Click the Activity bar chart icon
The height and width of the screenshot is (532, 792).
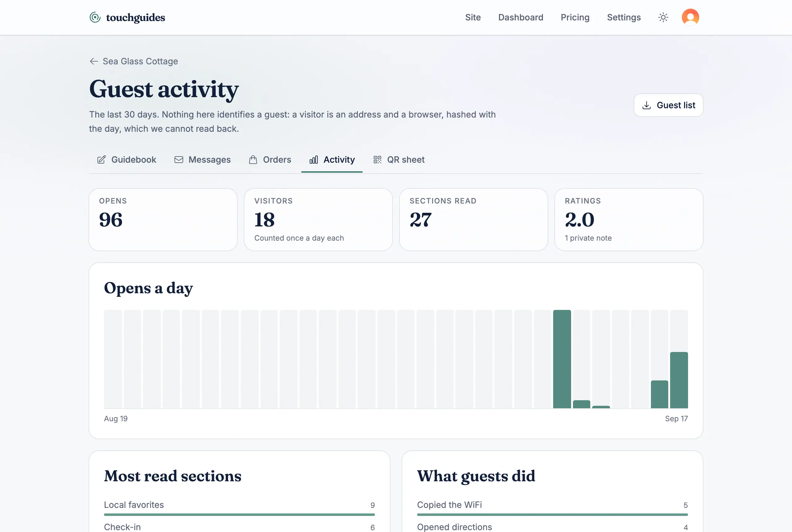coord(314,160)
